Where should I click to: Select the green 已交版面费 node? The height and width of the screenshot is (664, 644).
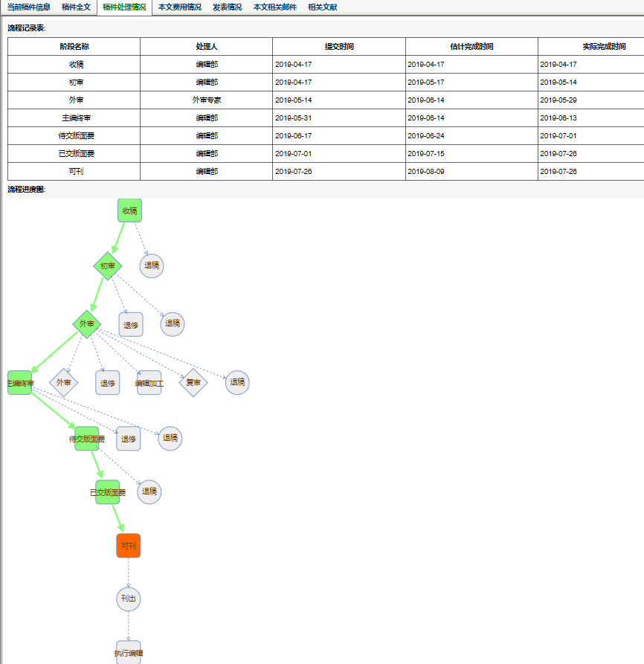coord(108,491)
